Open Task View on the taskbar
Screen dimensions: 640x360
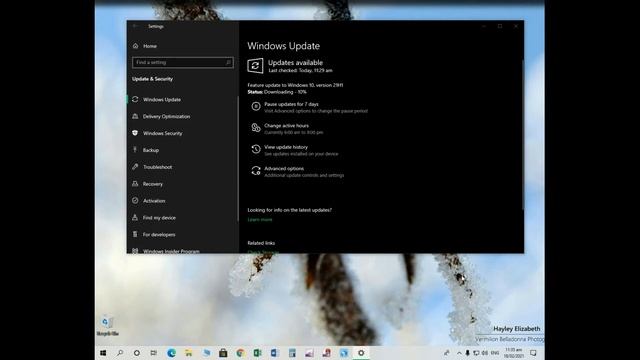pyautogui.click(x=154, y=353)
